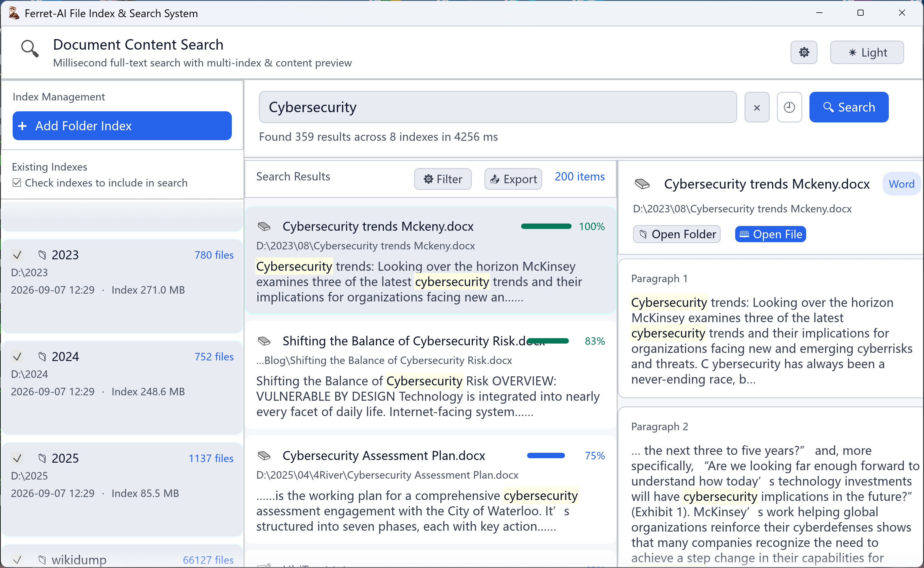Toggle the 'Check indexes to include in search' checkbox
This screenshot has width=924, height=568.
point(17,183)
